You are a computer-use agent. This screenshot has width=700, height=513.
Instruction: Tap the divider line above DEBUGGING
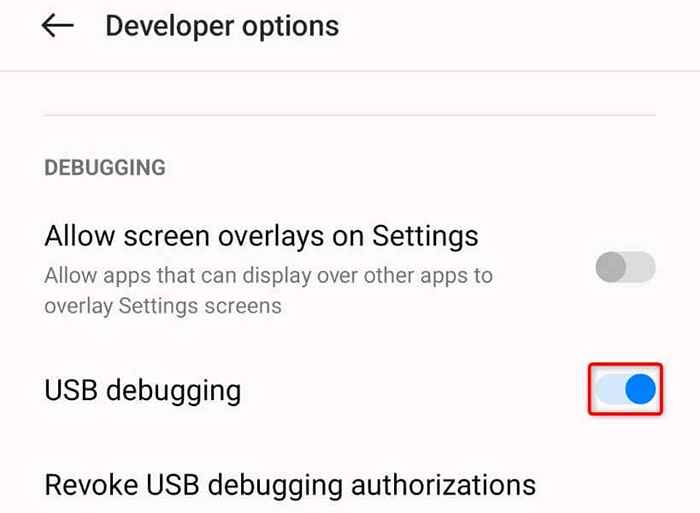click(350, 115)
